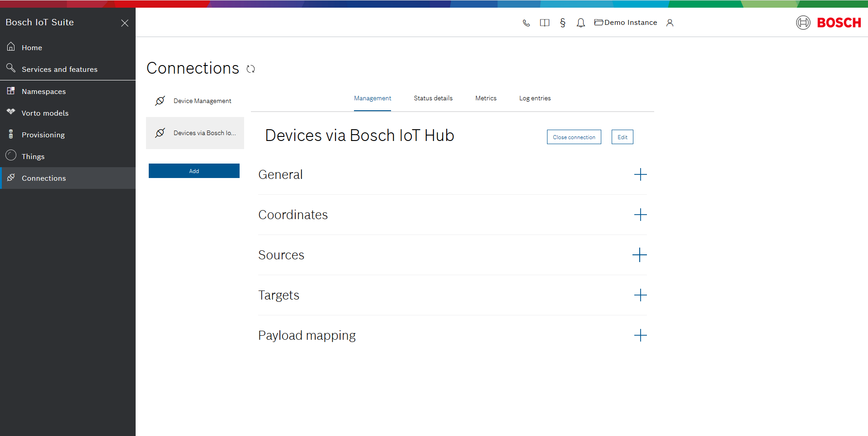Screen dimensions: 868x436
Task: Click the Namespaces icon in sidebar
Action: [x=11, y=90]
